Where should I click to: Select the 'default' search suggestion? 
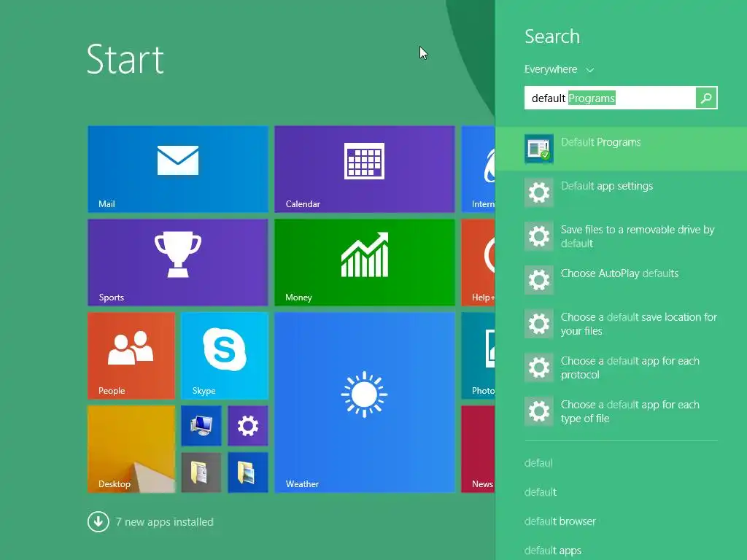tap(541, 492)
